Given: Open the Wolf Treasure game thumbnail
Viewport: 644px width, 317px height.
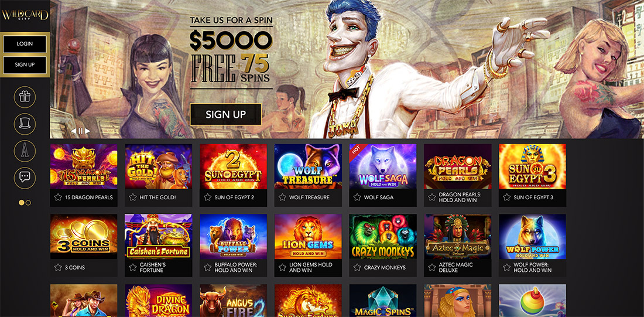Looking at the screenshot, I should click(307, 166).
